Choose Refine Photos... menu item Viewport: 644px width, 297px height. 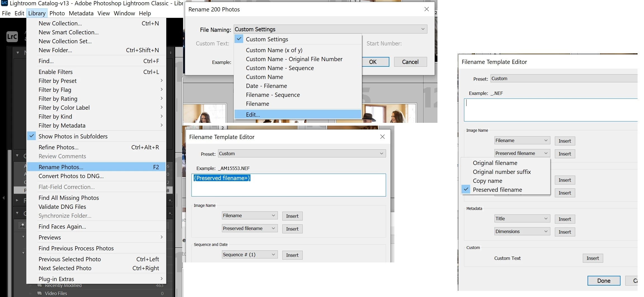pyautogui.click(x=96, y=147)
